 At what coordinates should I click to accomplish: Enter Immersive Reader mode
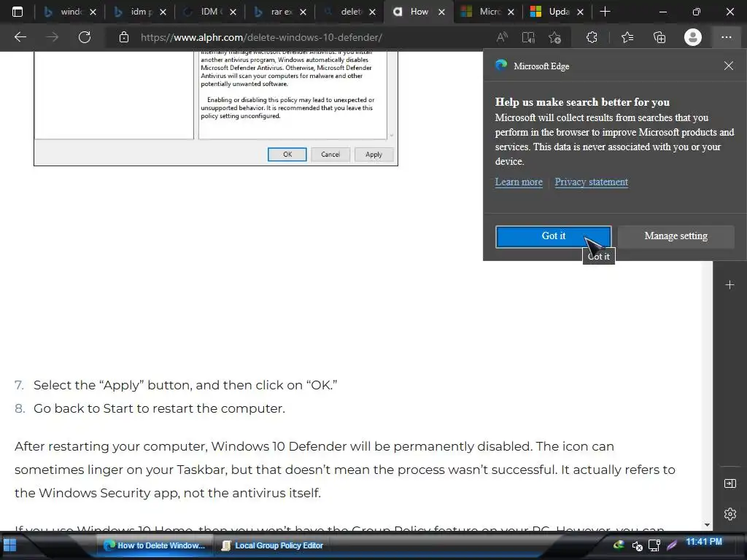[528, 37]
